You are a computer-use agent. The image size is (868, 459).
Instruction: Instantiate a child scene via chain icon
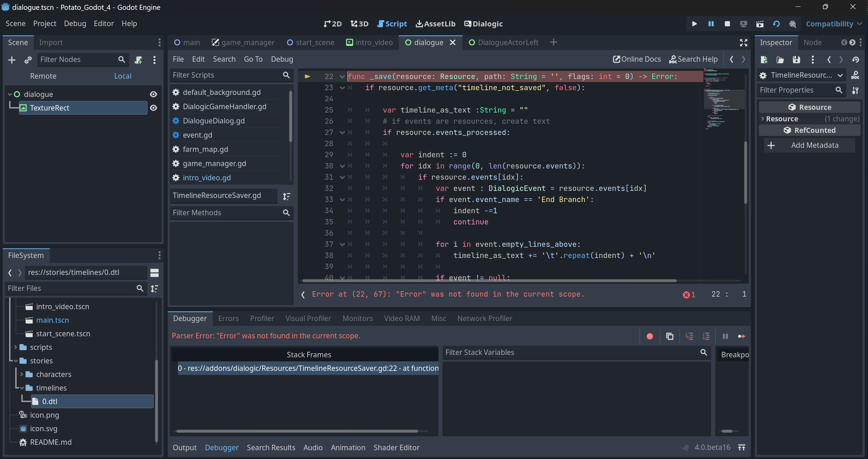pyautogui.click(x=28, y=60)
